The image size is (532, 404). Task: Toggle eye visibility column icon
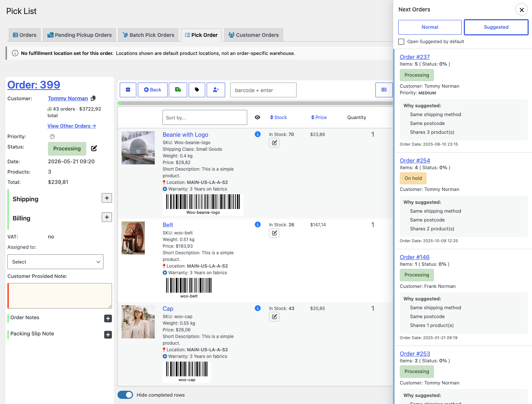258,117
